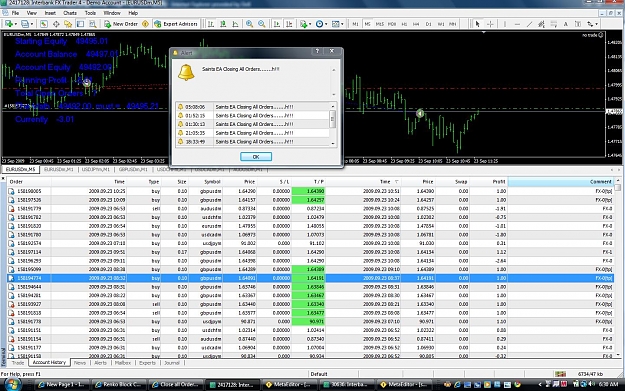The image size is (625, 391).
Task: Select the Cursor arrow tool
Action: coord(478,24)
